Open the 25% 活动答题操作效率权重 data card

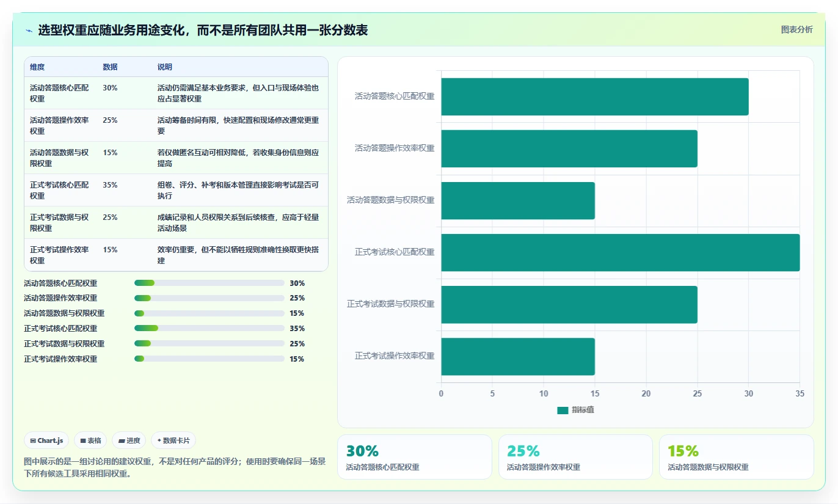[575, 457]
